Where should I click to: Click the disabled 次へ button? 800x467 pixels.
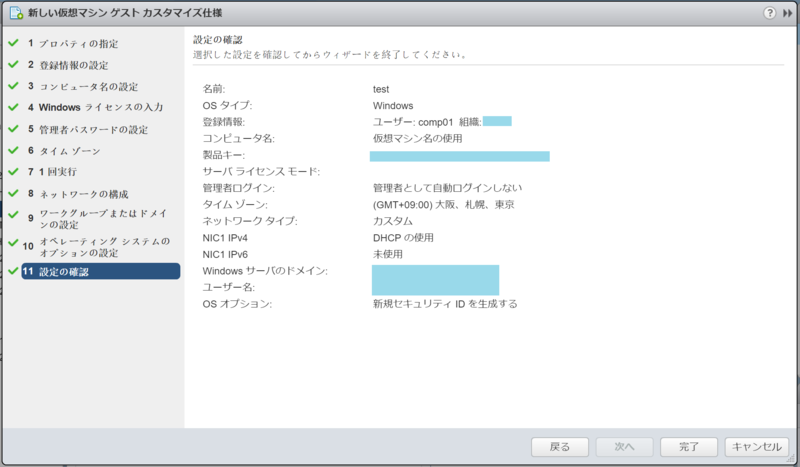click(624, 447)
